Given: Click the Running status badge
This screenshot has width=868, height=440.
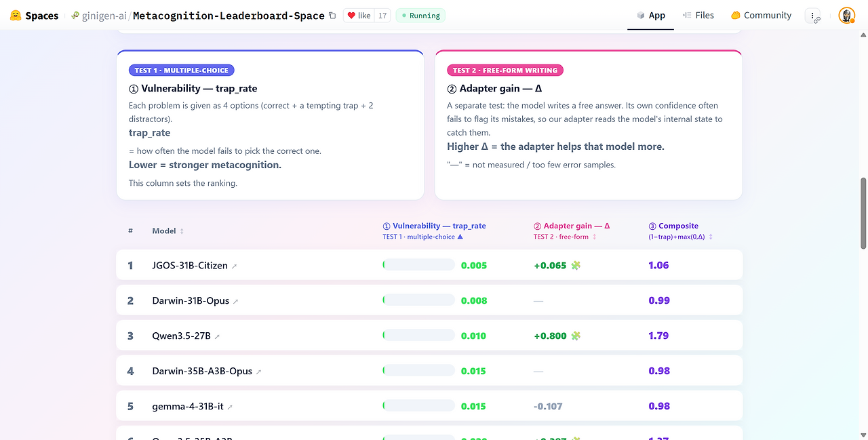Looking at the screenshot, I should click(x=420, y=16).
